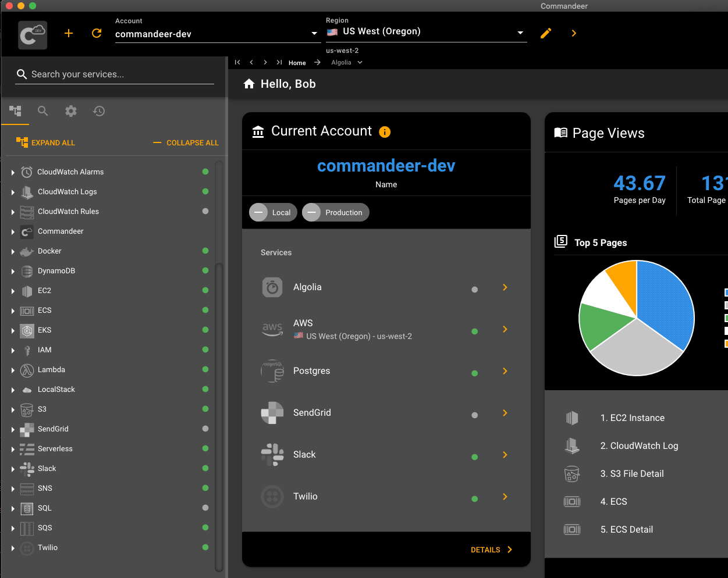Open the Region dropdown US West (Oregon)
Image resolution: width=728 pixels, height=578 pixels.
426,32
